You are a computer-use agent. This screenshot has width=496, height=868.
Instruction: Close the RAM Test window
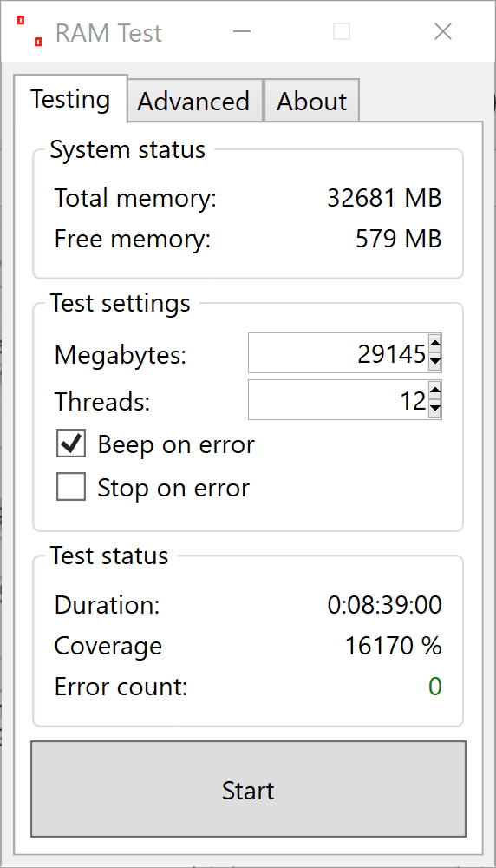click(x=443, y=31)
